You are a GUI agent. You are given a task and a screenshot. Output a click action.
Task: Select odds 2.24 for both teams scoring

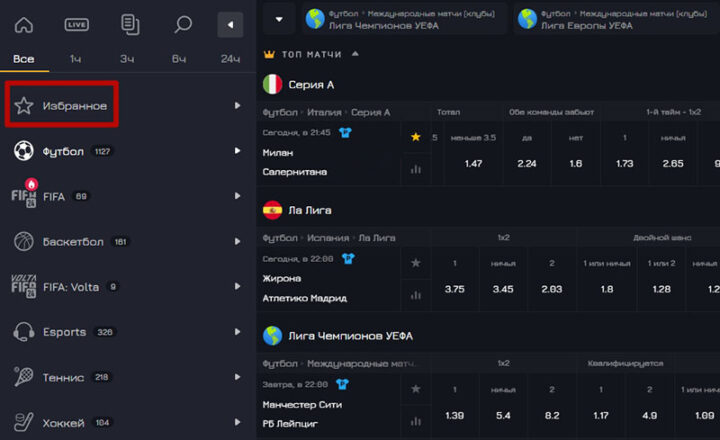pyautogui.click(x=527, y=163)
